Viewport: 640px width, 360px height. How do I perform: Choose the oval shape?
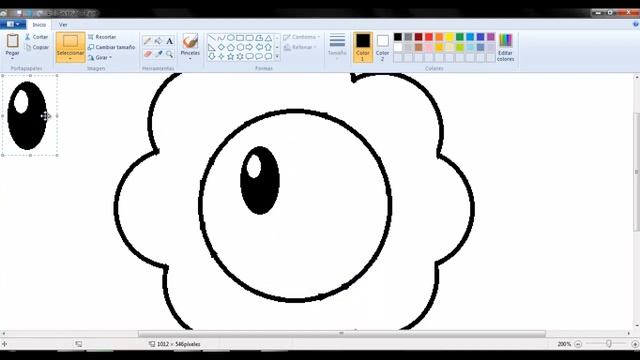231,38
